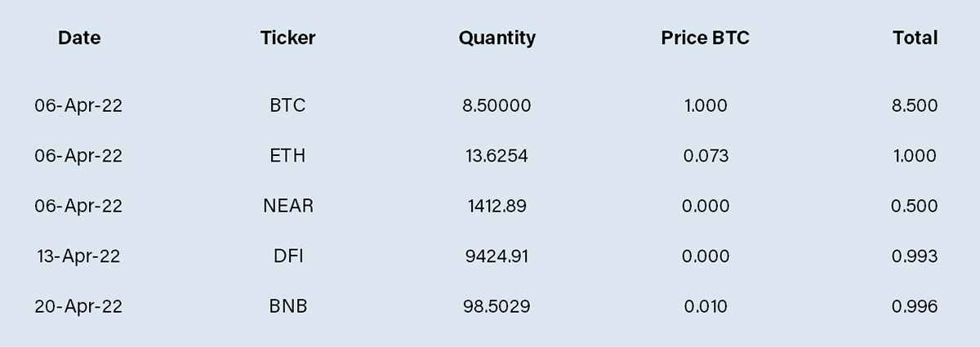Click the BTC ticker cell

[x=287, y=105]
